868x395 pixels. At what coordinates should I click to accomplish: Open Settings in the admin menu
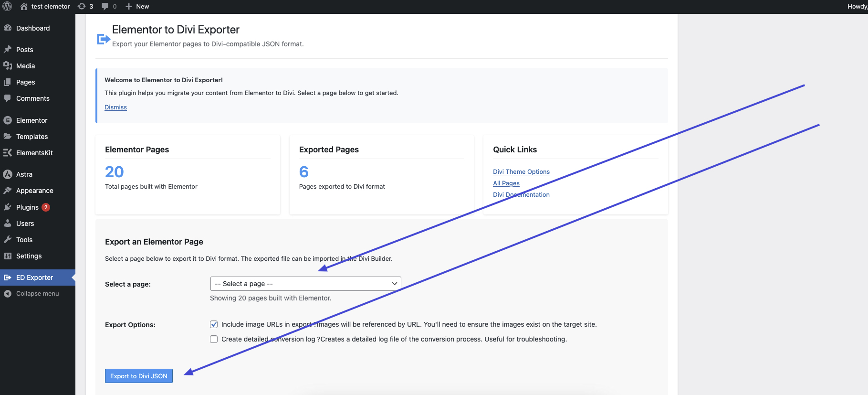pos(29,256)
